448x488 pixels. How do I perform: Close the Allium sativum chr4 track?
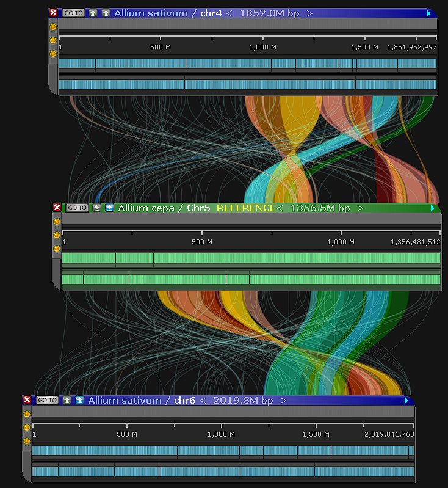pyautogui.click(x=53, y=13)
